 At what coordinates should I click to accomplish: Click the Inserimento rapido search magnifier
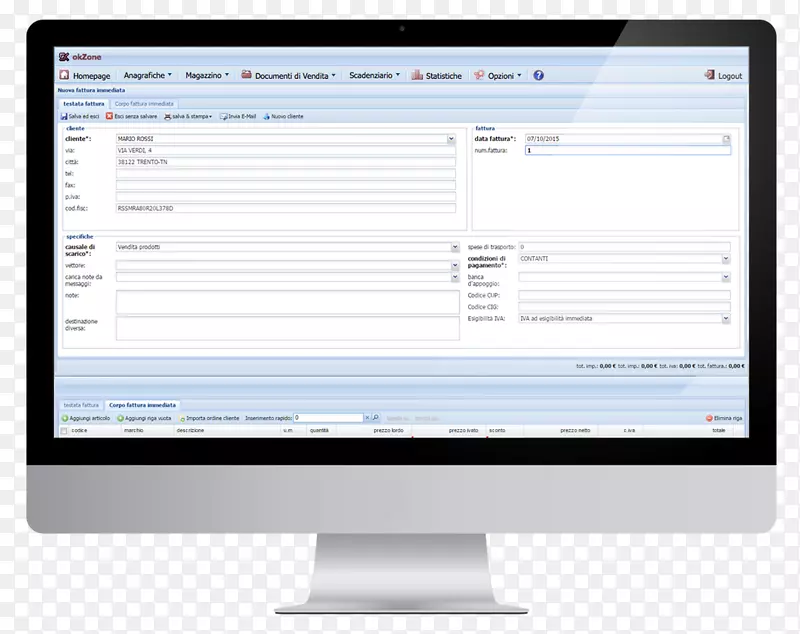(x=376, y=418)
